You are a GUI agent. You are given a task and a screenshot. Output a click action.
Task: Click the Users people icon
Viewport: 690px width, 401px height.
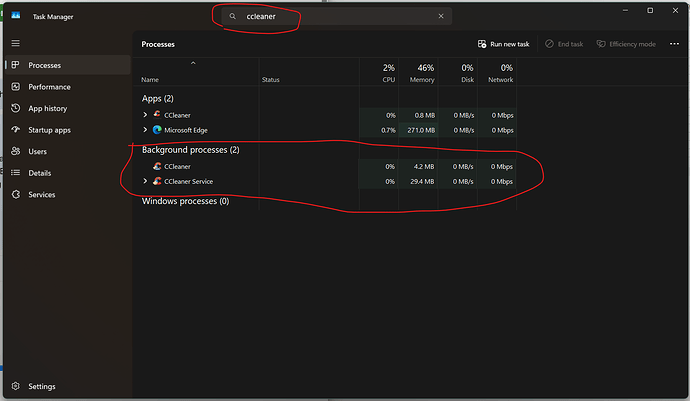[x=16, y=151]
